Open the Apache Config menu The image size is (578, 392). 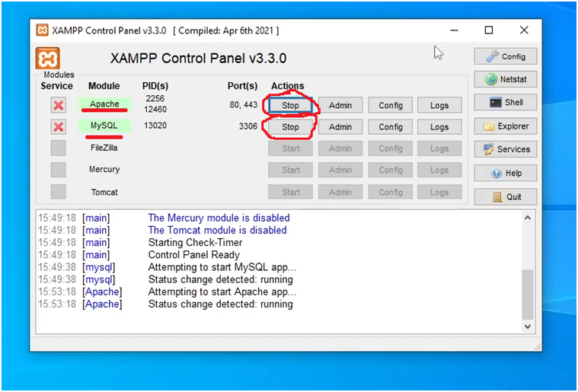pos(391,105)
